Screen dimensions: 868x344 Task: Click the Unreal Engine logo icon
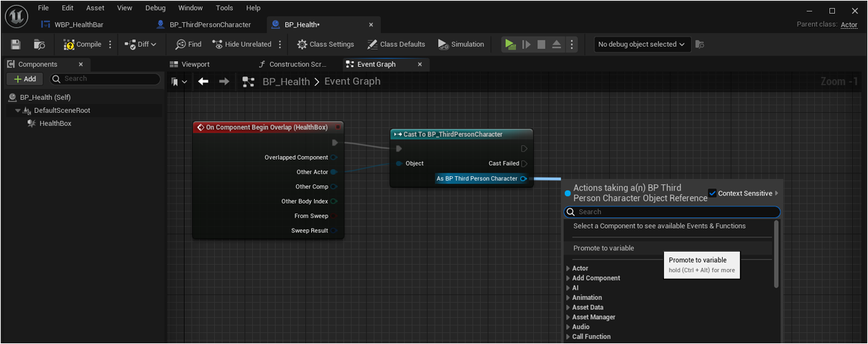(x=17, y=15)
